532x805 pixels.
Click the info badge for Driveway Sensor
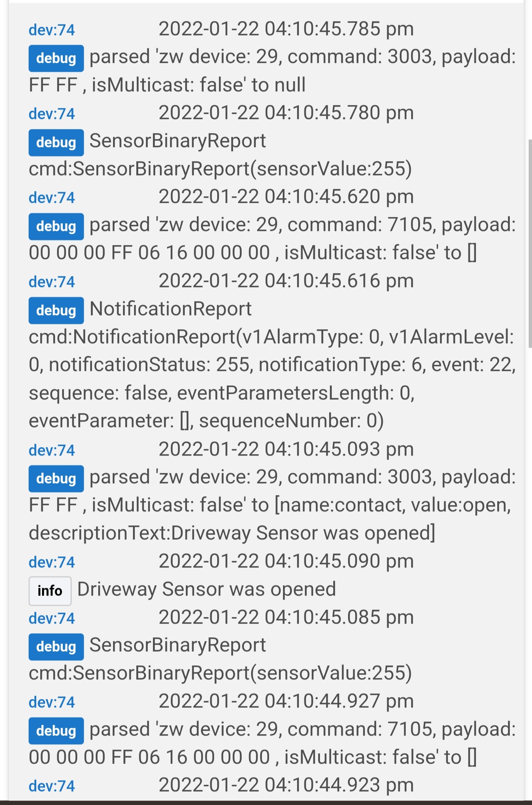(x=50, y=591)
